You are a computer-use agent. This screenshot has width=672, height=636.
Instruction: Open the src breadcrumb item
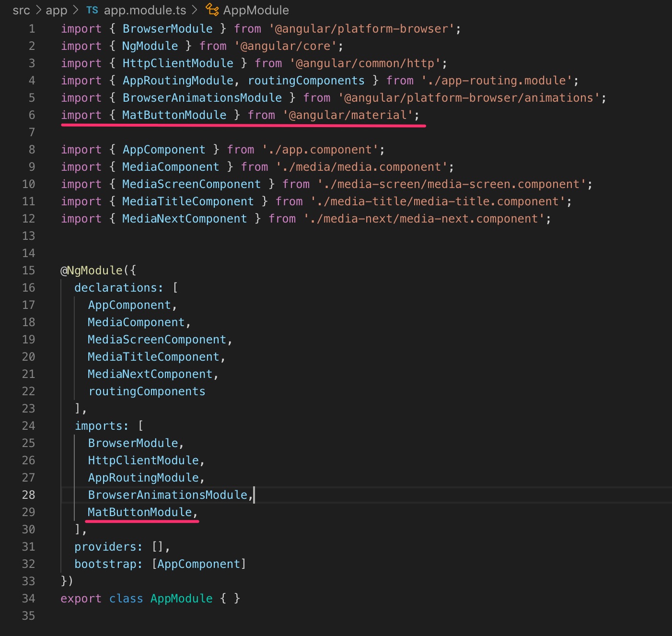click(22, 10)
